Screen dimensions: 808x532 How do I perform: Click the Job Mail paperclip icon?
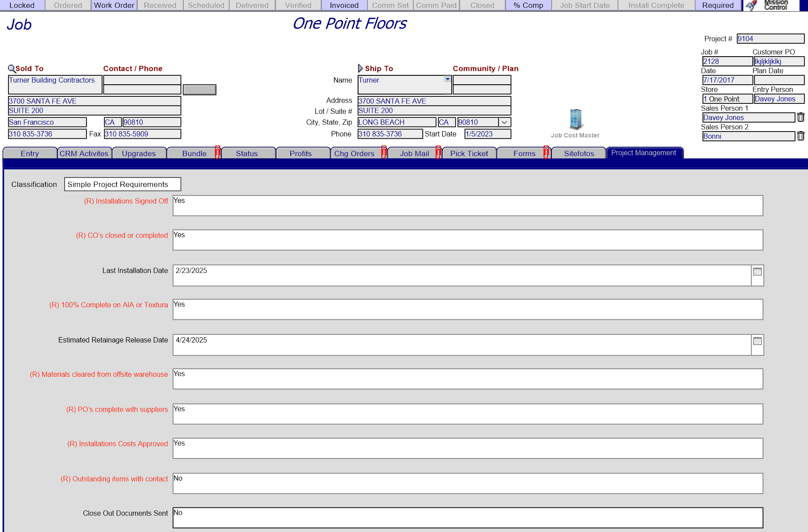pos(438,153)
